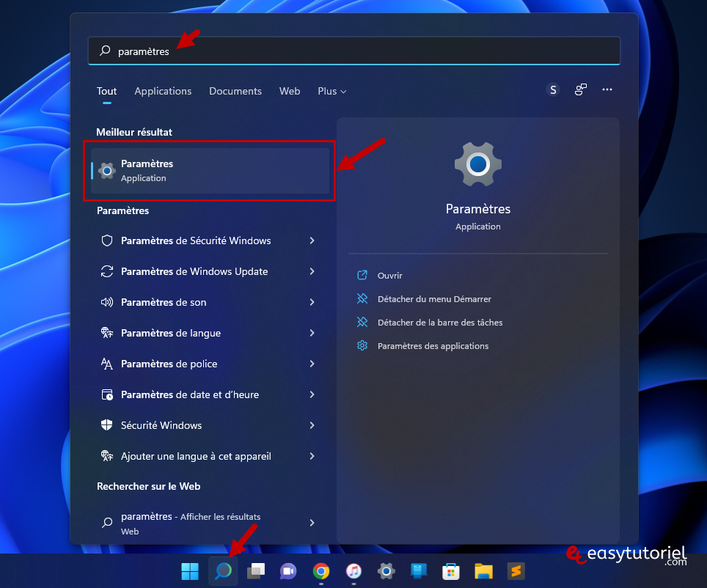707x588 pixels.
Task: Expand Ajouter une langue à cet appareil chevron
Action: tap(312, 456)
